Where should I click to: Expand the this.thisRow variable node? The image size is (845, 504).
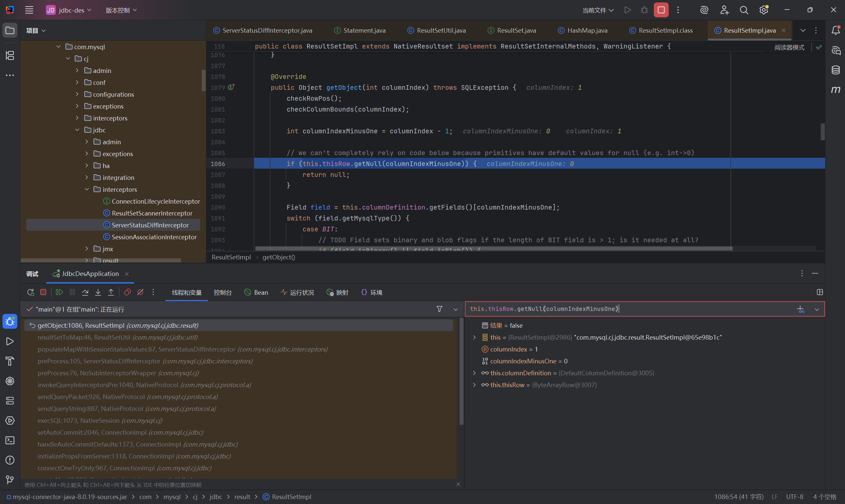pyautogui.click(x=474, y=385)
